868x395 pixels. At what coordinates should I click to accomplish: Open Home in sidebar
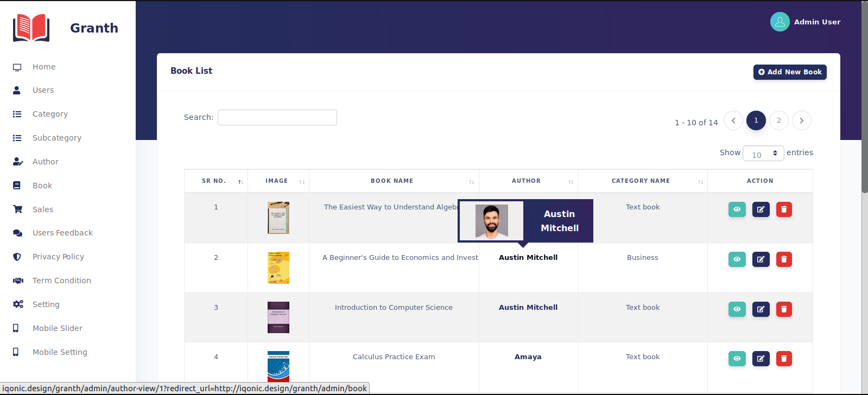click(x=44, y=67)
